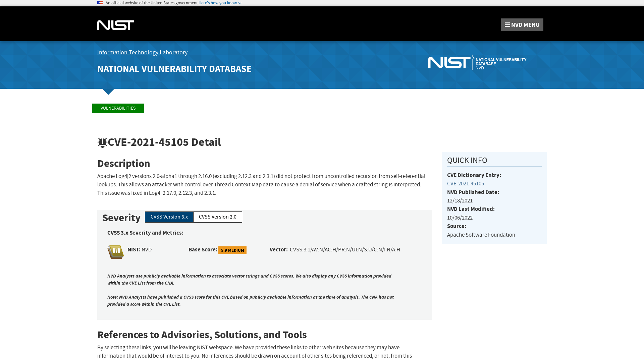Click the 'CVE Dictionary Entry:' label
Image resolution: width=644 pixels, height=362 pixels.
(x=474, y=175)
